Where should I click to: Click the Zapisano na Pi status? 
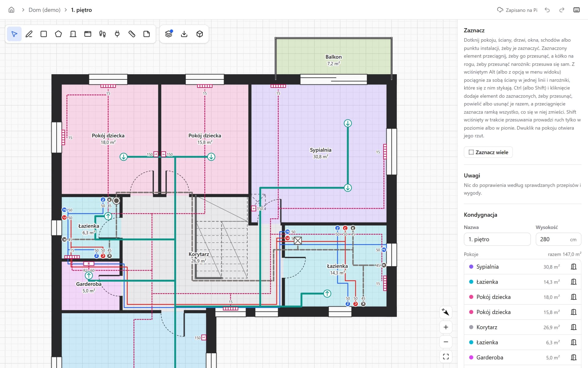coord(517,10)
